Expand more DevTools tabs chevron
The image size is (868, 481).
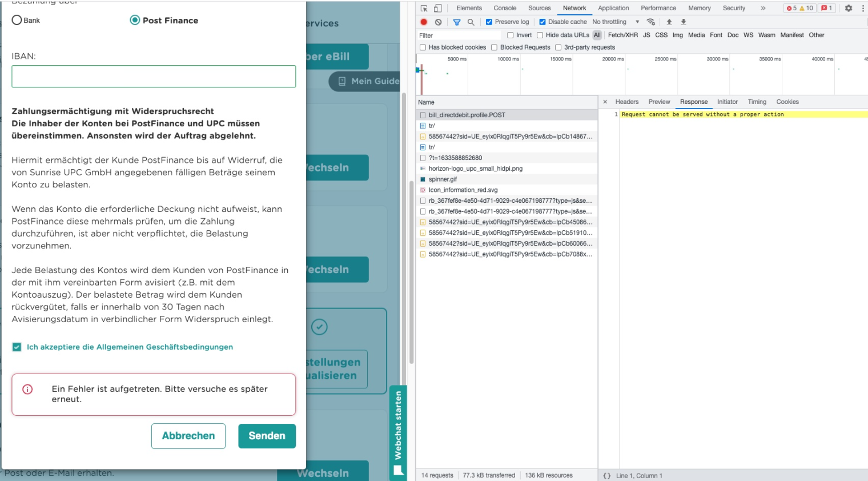763,8
